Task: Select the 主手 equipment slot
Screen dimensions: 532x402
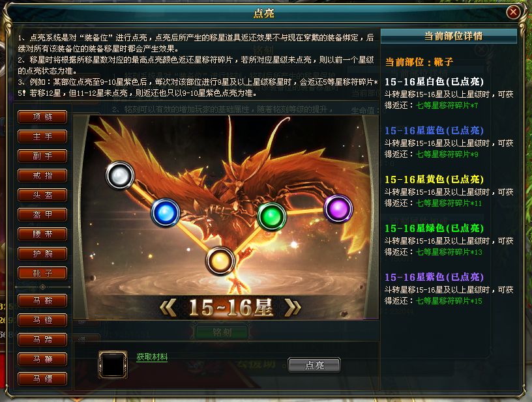Action: [42, 136]
